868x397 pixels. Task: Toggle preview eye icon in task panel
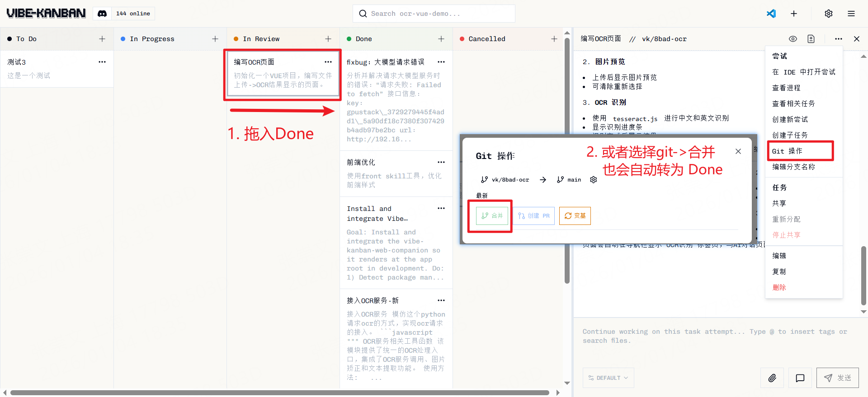pos(793,39)
